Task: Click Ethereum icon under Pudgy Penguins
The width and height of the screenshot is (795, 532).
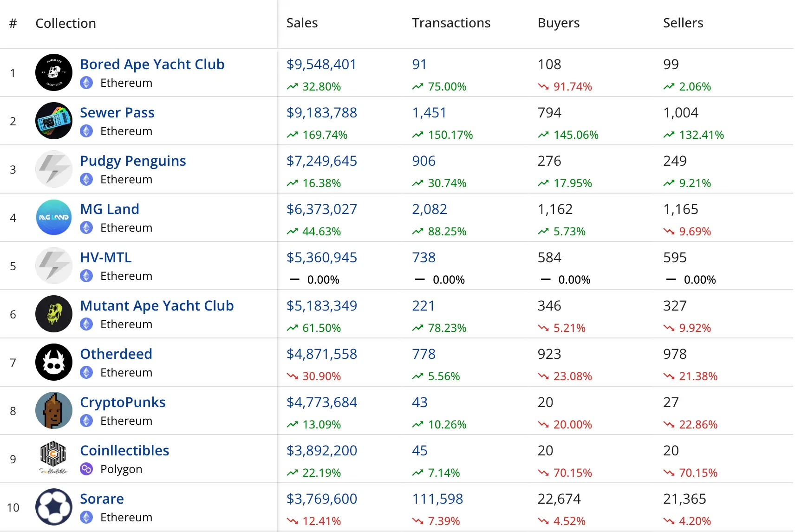Action: click(x=86, y=179)
